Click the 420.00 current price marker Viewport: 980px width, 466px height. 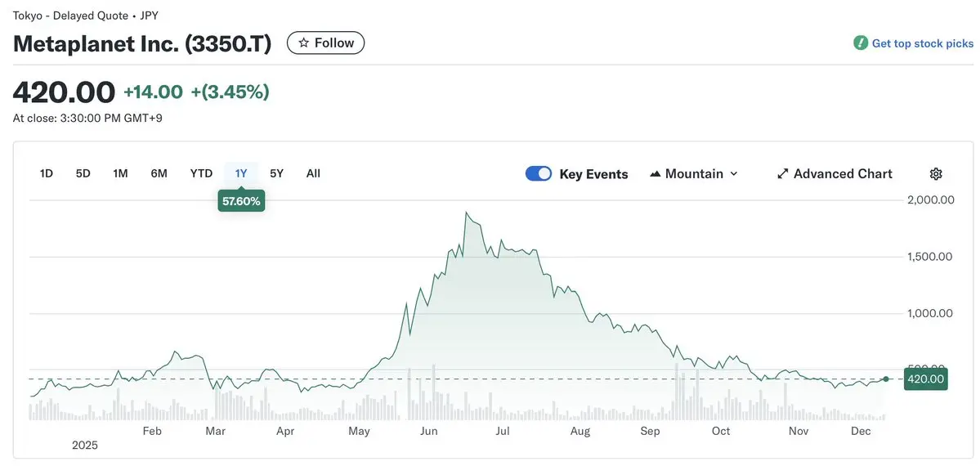coord(925,379)
